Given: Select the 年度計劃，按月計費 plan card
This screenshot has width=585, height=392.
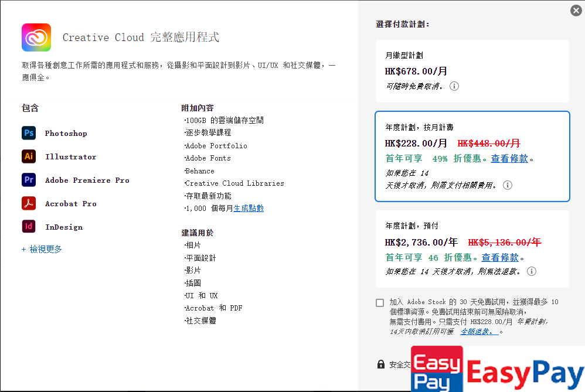Looking at the screenshot, I should tap(472, 156).
